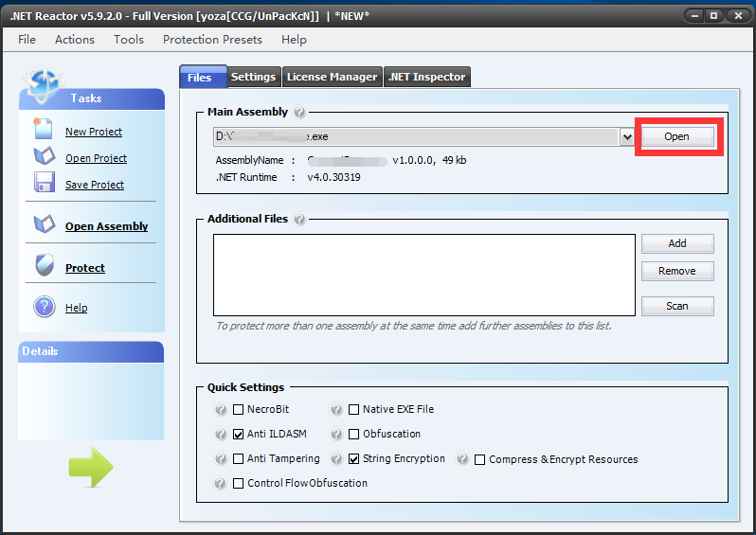
Task: Enable the Control Flow Obfuscation checkbox
Action: [238, 484]
